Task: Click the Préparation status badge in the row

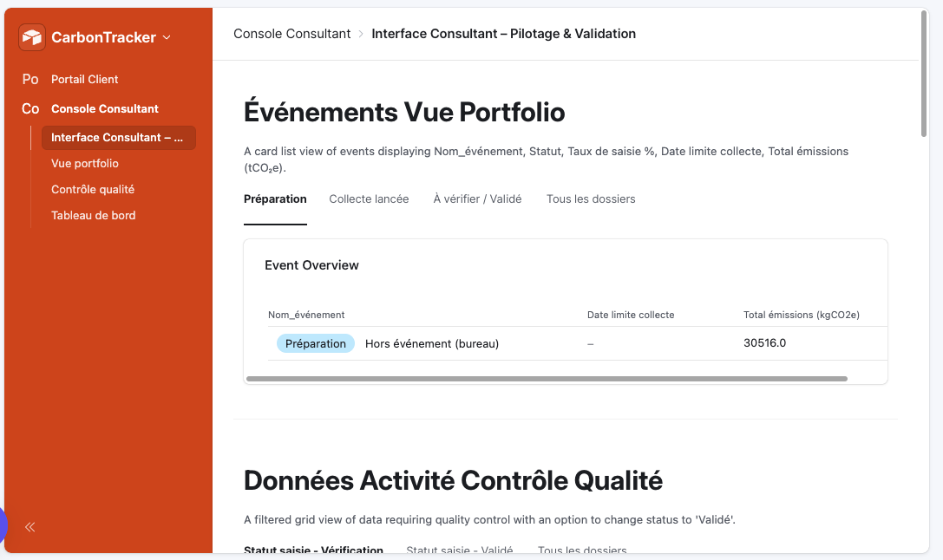Action: pyautogui.click(x=316, y=343)
